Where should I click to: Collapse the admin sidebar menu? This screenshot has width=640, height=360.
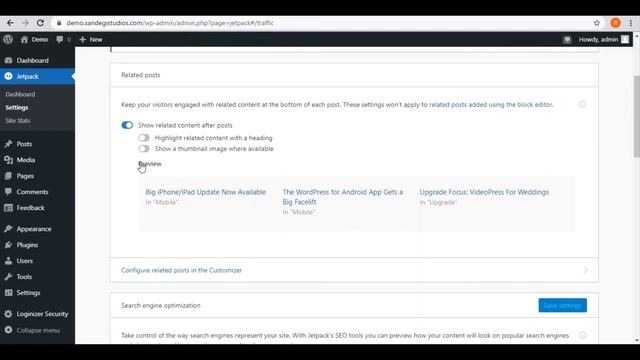coord(32,330)
